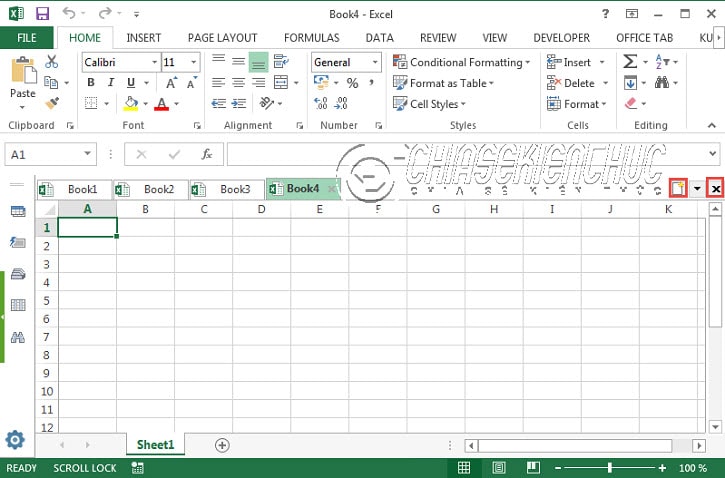Image resolution: width=725 pixels, height=478 pixels.
Task: Click the Undo arrow icon
Action: tap(68, 13)
